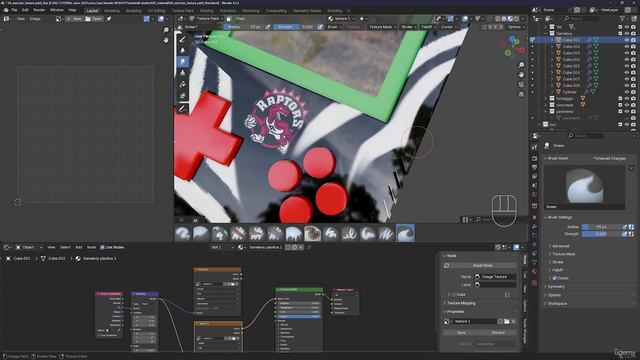The image size is (640, 360).
Task: Open the Render menu
Action: 39,10
